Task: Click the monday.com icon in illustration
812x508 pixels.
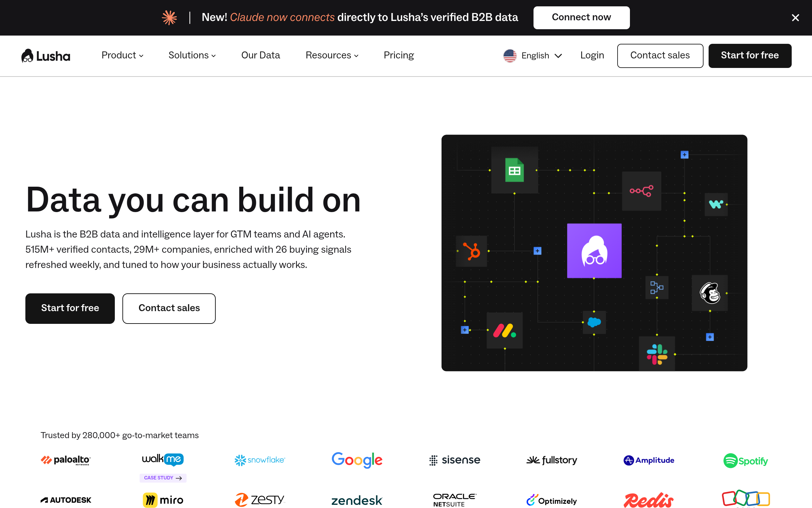Action: pos(504,331)
